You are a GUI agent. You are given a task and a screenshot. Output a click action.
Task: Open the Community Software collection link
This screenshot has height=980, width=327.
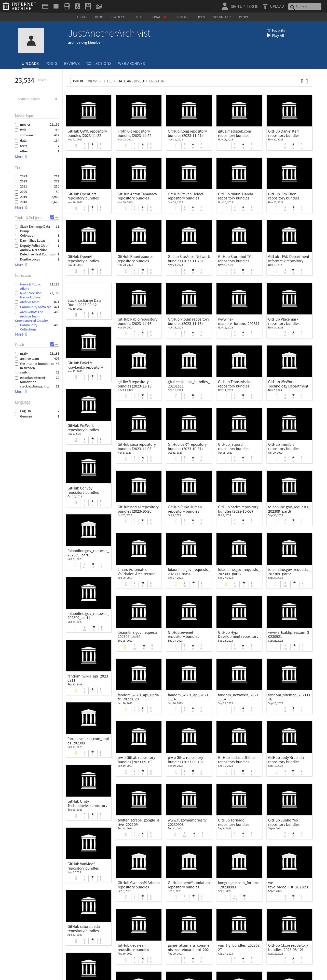(x=35, y=307)
